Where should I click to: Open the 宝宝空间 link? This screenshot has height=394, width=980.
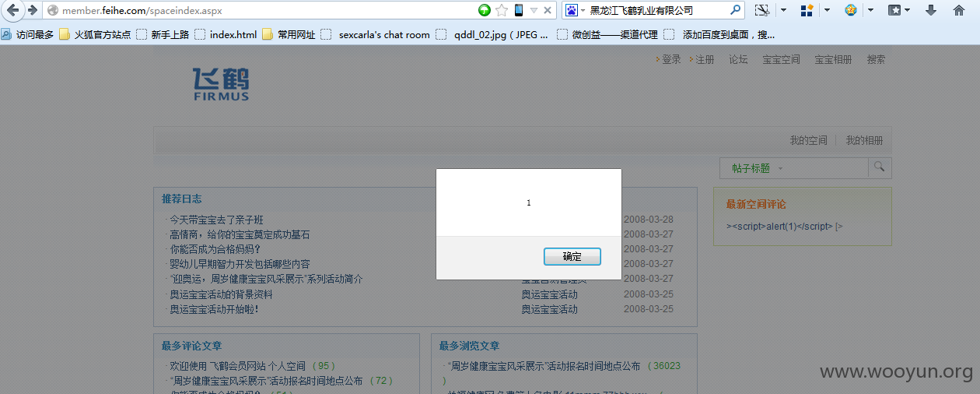pos(781,59)
